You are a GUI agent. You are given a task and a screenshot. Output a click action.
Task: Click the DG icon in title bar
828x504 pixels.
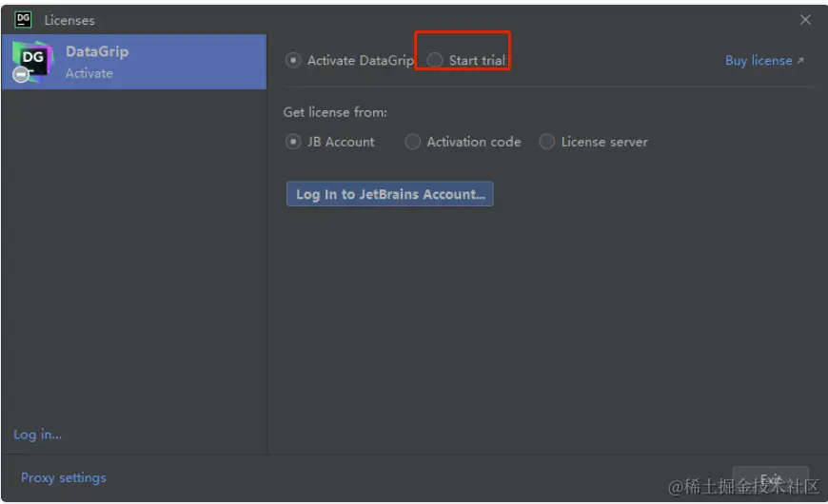[x=23, y=20]
